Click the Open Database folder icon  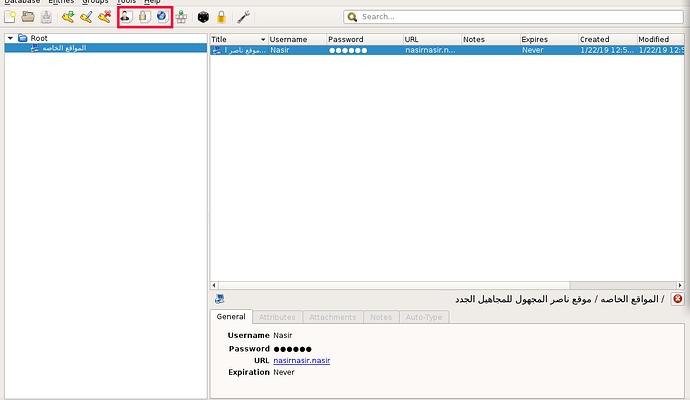[28, 17]
